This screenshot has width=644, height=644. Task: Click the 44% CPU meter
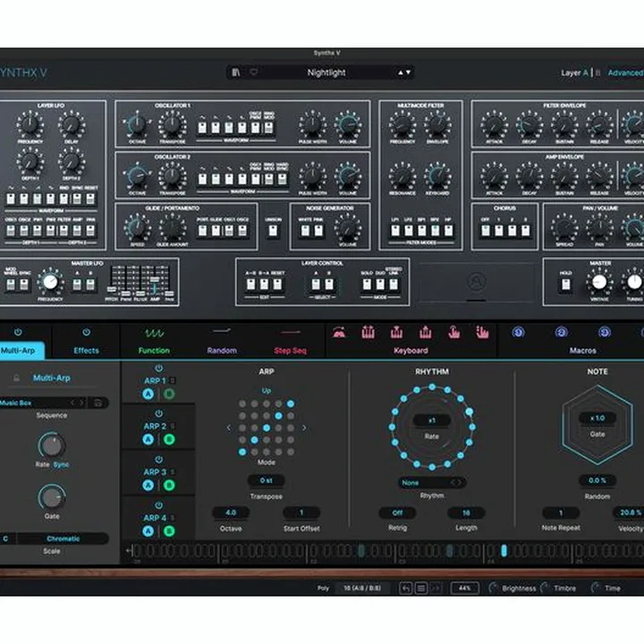click(464, 589)
